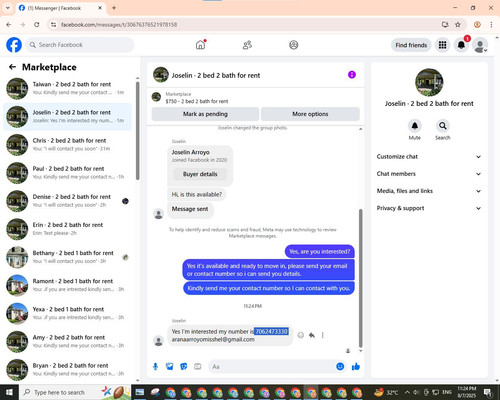Screen dimensions: 500x400
Task: Open a new Chrome tab
Action: click(x=114, y=8)
